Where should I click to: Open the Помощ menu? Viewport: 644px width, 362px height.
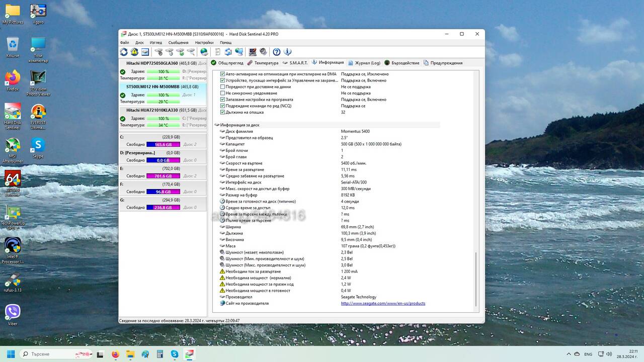225,43
